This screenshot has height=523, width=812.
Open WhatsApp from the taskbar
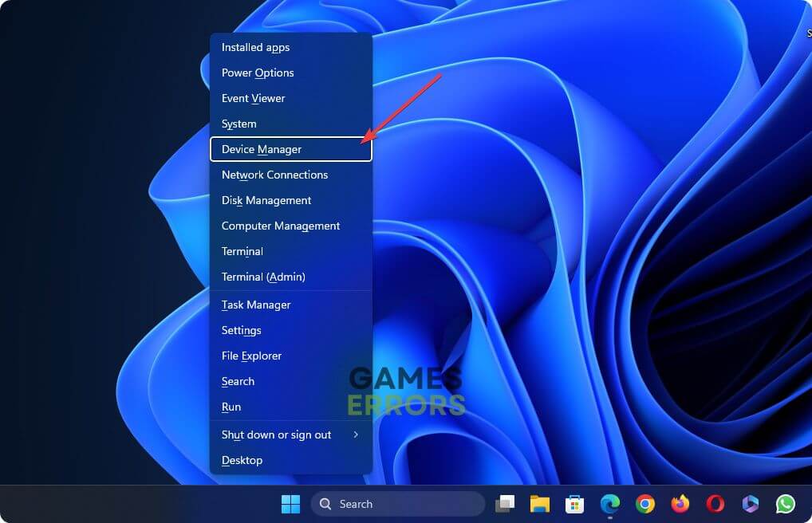pyautogui.click(x=786, y=504)
